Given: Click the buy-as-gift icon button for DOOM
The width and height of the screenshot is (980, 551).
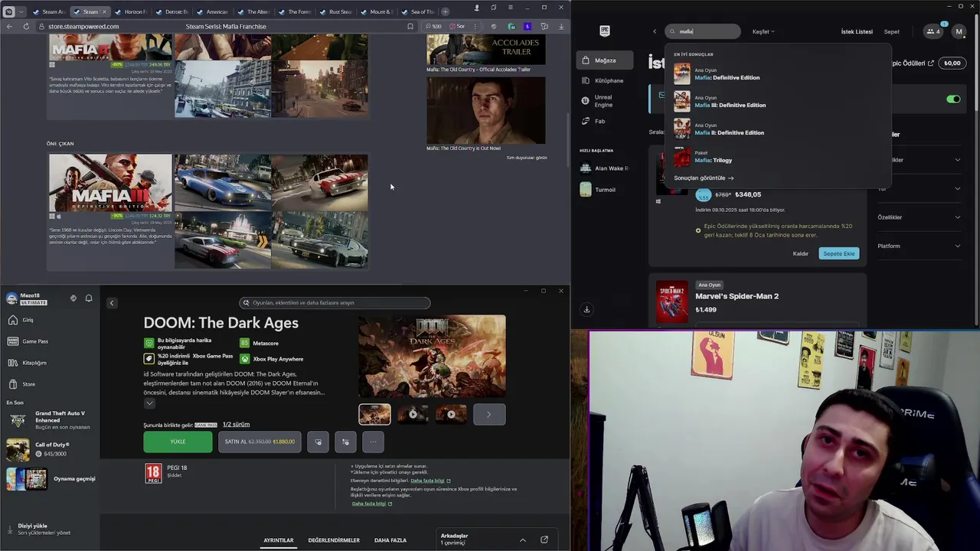Looking at the screenshot, I should [345, 442].
